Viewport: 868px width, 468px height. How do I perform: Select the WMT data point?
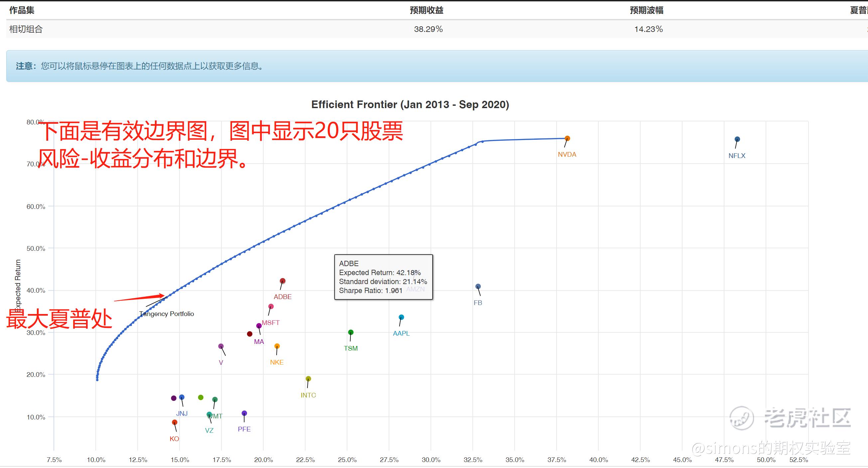(215, 399)
